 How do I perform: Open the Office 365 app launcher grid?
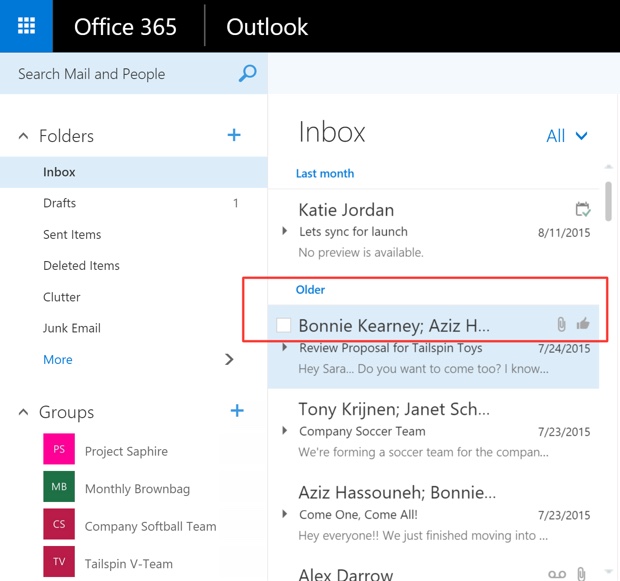pyautogui.click(x=26, y=26)
